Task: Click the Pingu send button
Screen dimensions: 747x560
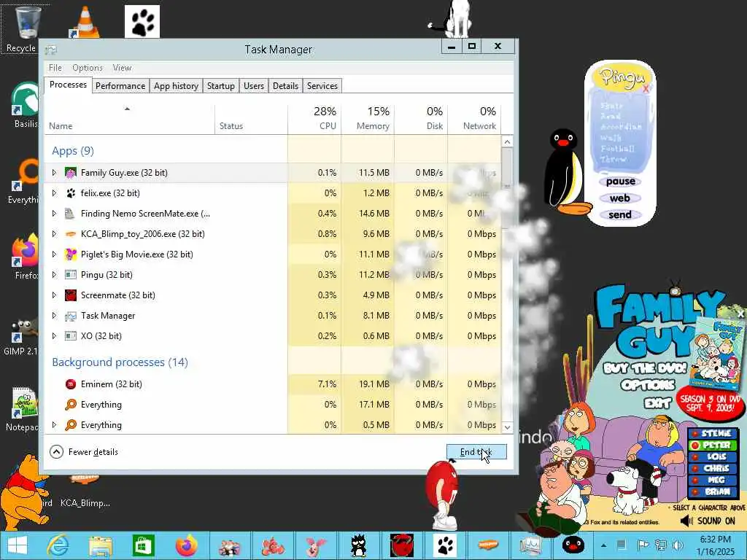Action: pos(620,215)
